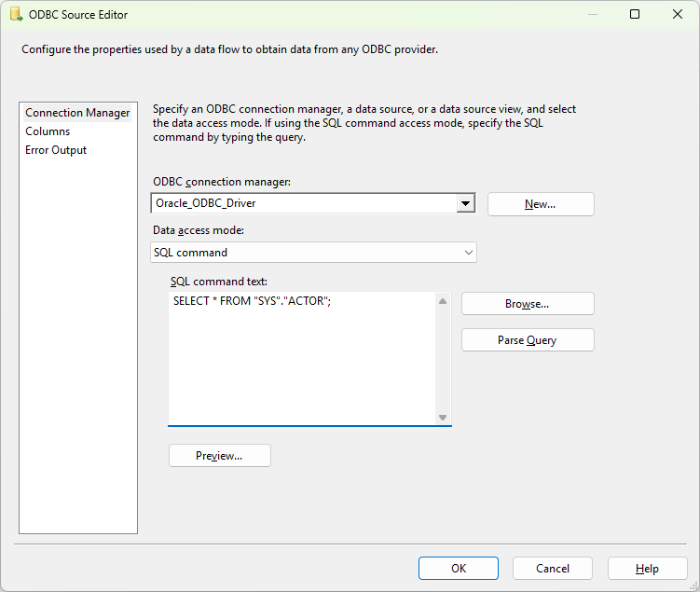Click inside the SQL command text box
Viewport: 700px width, 592px height.
point(302,359)
